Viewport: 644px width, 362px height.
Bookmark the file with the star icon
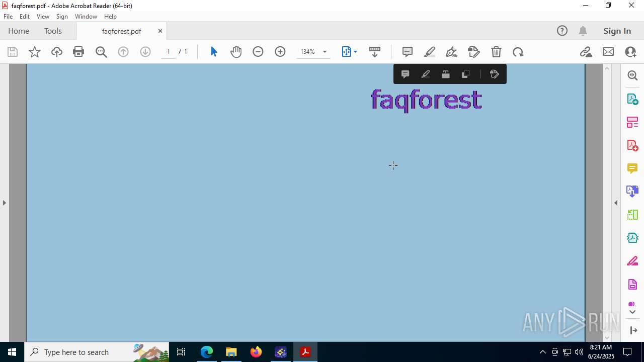(35, 52)
